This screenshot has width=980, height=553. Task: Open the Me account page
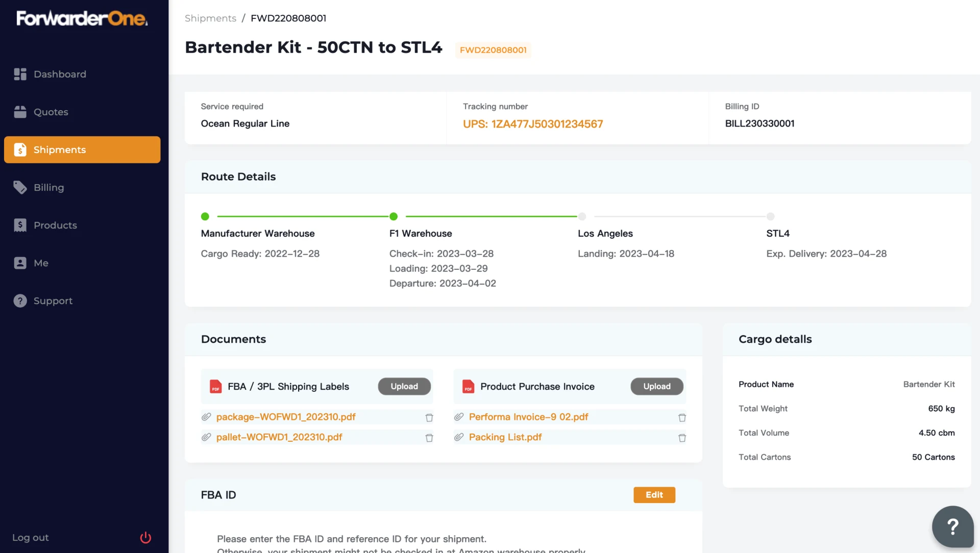tap(82, 263)
